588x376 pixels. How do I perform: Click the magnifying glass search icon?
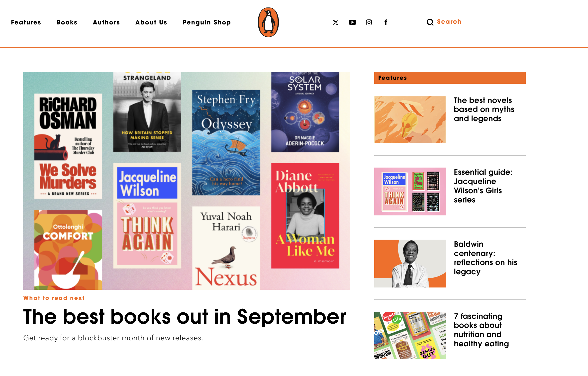(430, 22)
